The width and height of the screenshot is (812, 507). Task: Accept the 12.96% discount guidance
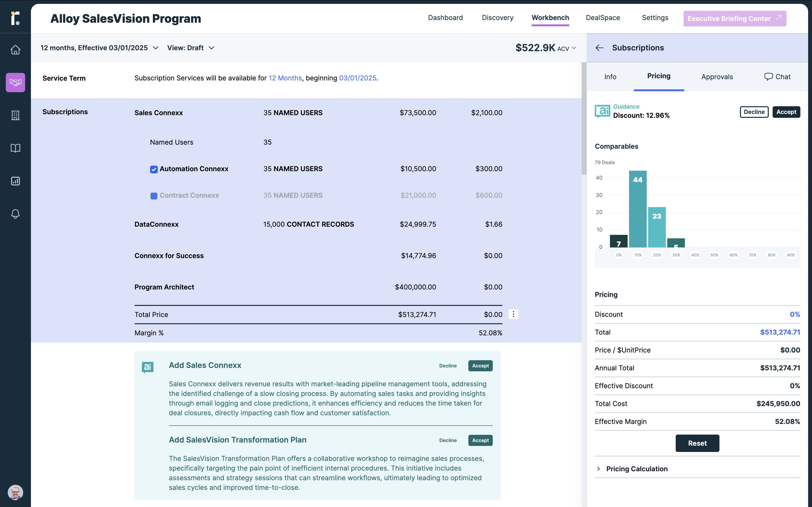[x=786, y=112]
